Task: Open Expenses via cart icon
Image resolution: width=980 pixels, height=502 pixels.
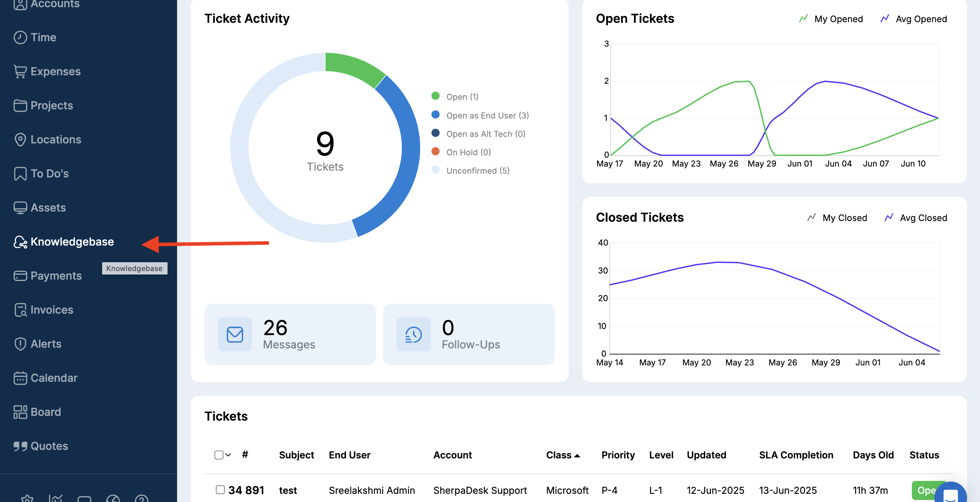Action: (20, 71)
